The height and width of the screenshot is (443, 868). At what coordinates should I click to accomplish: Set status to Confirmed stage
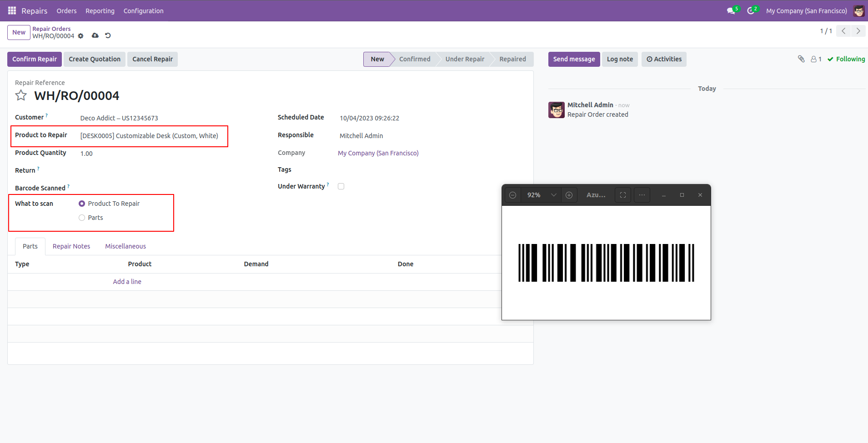(415, 59)
